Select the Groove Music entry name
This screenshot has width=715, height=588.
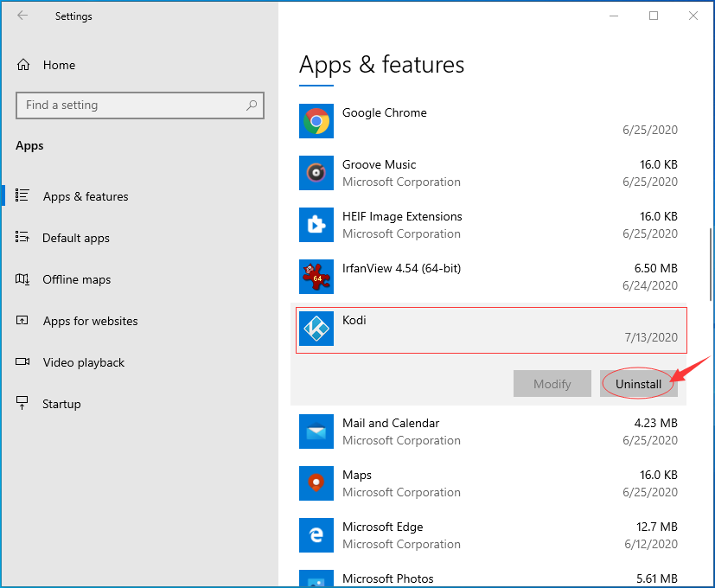379,164
